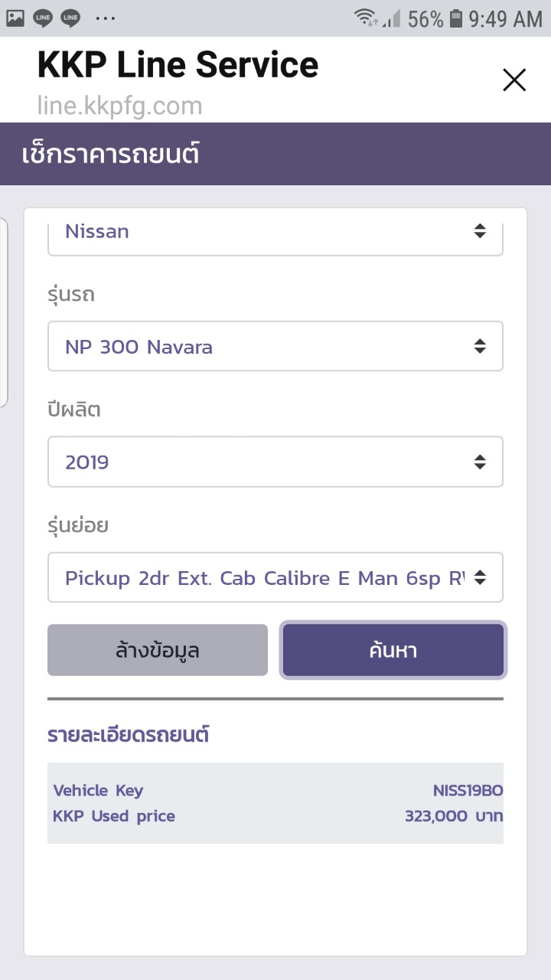Tap the picture notification icon in status bar
The image size is (551, 980).
(15, 18)
